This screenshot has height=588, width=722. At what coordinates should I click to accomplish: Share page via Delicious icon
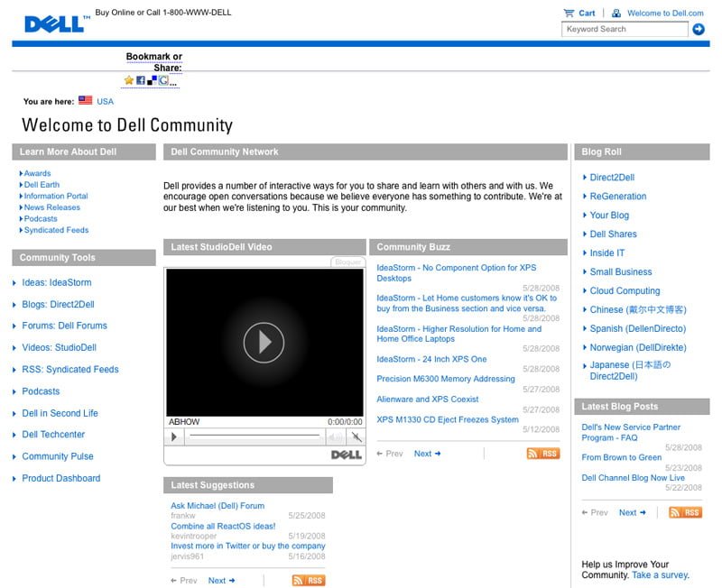[152, 80]
